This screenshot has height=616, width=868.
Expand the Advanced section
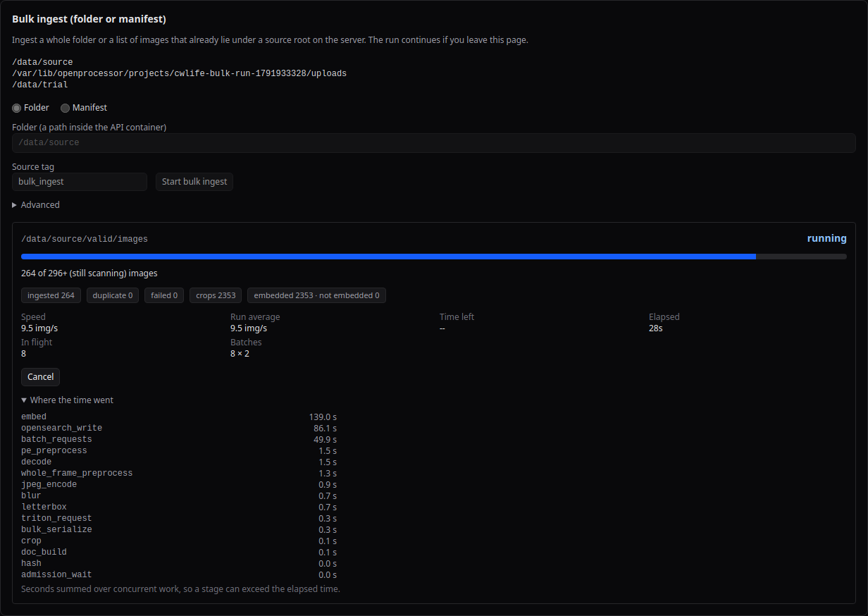point(36,205)
